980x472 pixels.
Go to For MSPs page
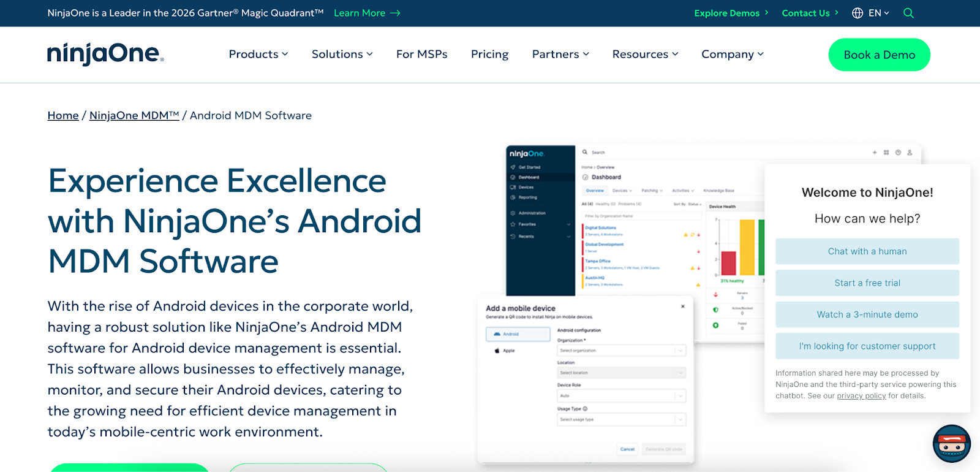[422, 54]
